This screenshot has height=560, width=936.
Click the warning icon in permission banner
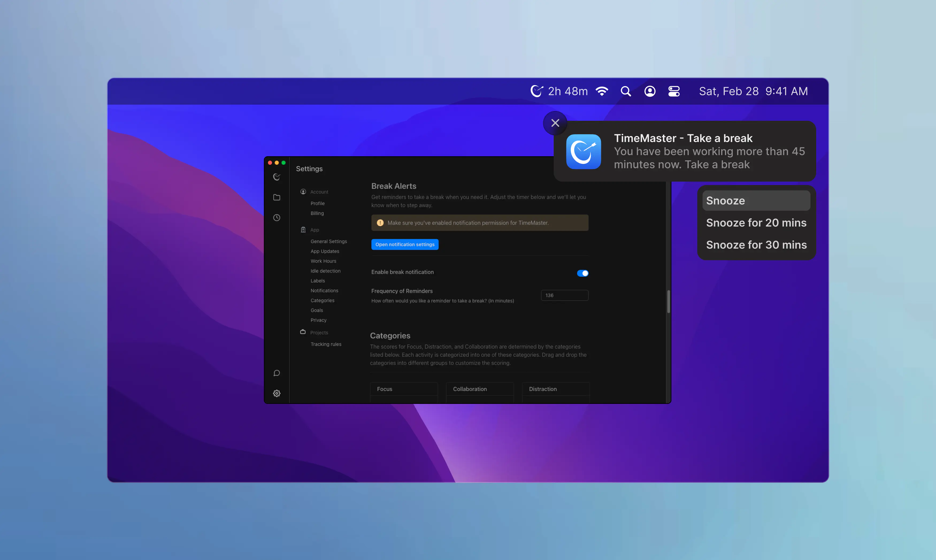(x=380, y=223)
